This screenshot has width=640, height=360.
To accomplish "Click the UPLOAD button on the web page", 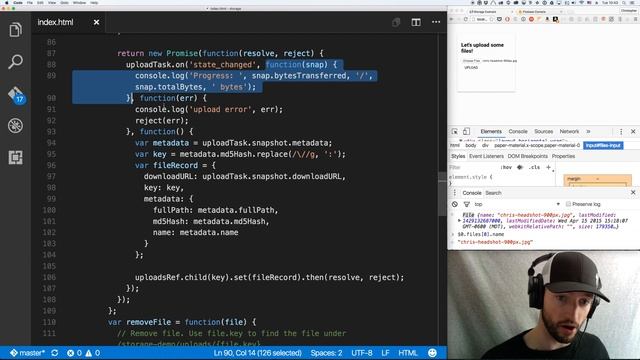I will [471, 67].
